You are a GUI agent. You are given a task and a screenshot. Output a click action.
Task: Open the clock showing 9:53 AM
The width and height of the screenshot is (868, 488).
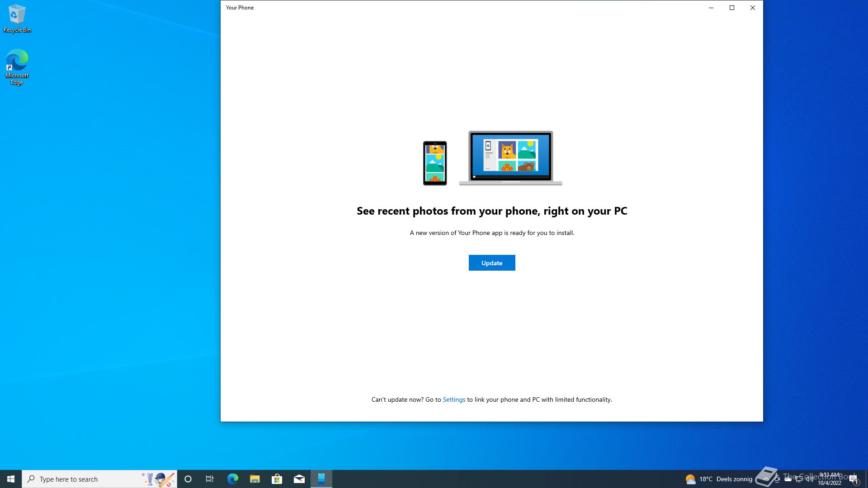[830, 479]
